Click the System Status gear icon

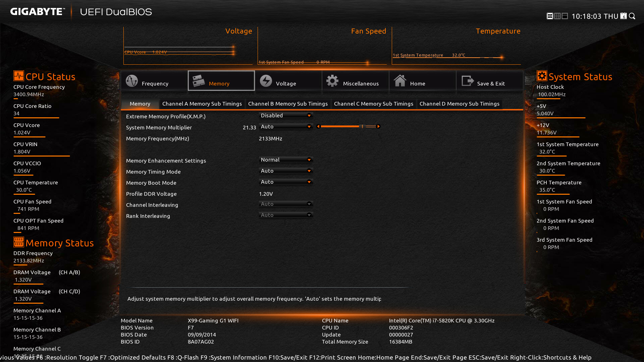542,76
